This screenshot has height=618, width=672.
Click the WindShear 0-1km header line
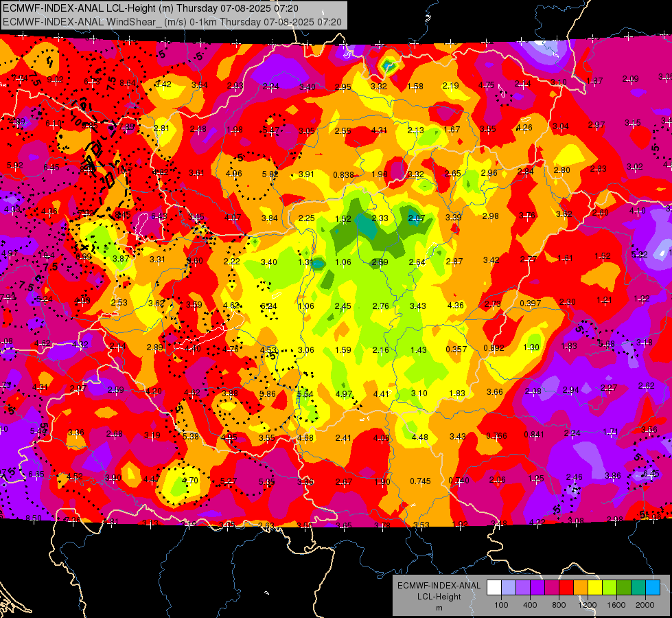pos(172,22)
